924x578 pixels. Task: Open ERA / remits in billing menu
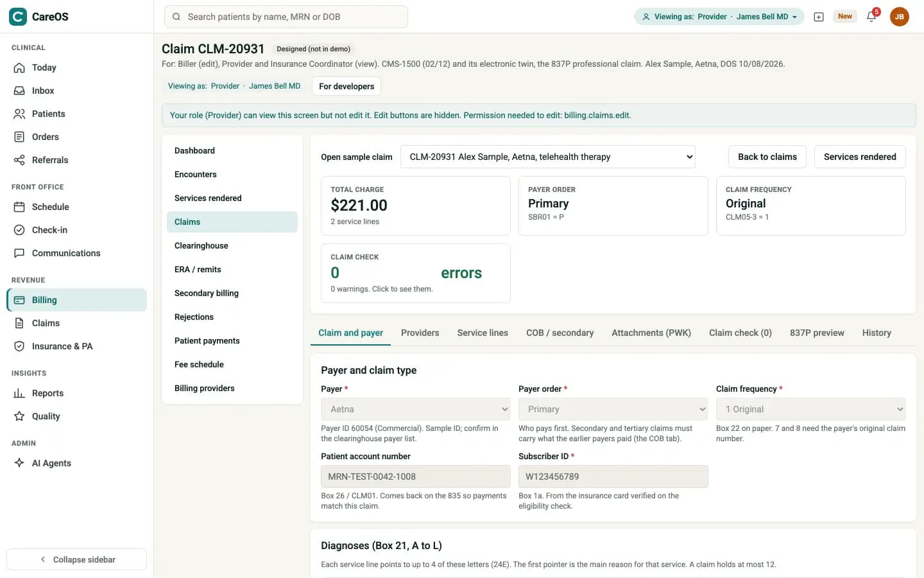pyautogui.click(x=232, y=269)
